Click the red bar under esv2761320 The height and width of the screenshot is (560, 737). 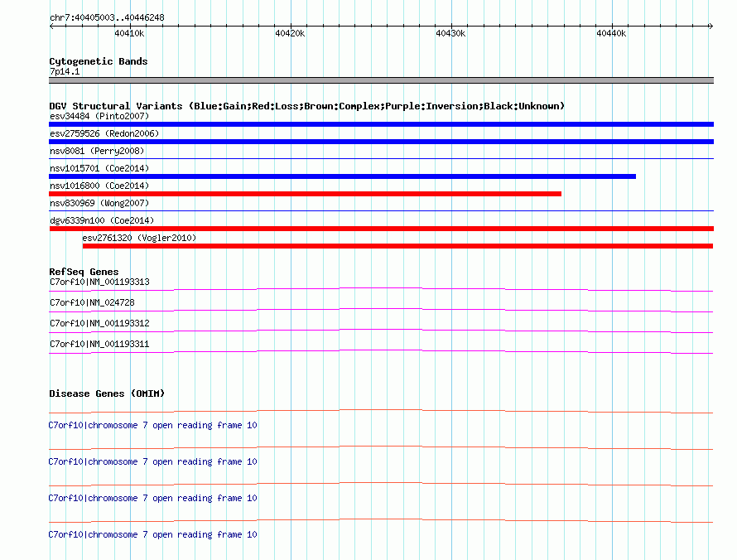[x=397, y=246]
